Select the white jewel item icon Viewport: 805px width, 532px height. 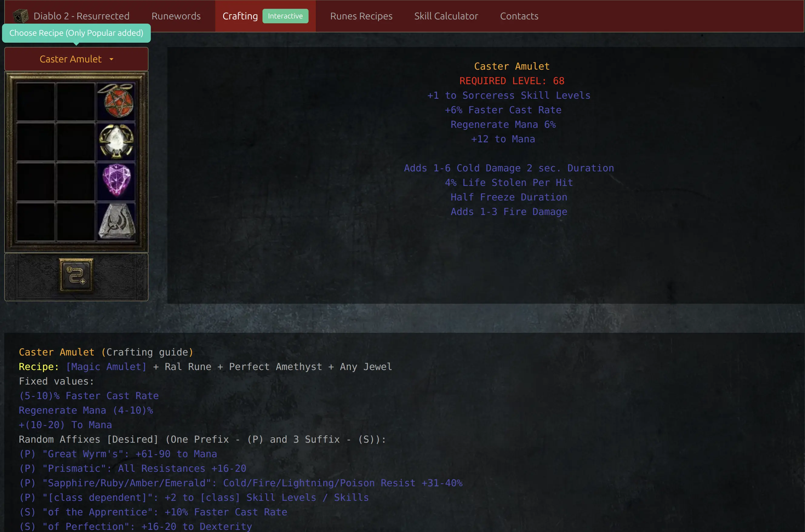click(116, 141)
